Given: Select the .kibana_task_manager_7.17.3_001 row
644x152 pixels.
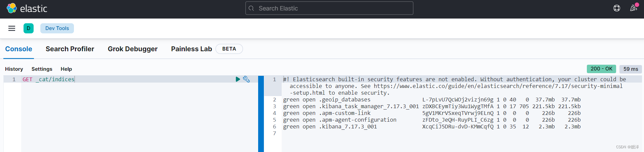Looking at the screenshot, I should pyautogui.click(x=432, y=107).
